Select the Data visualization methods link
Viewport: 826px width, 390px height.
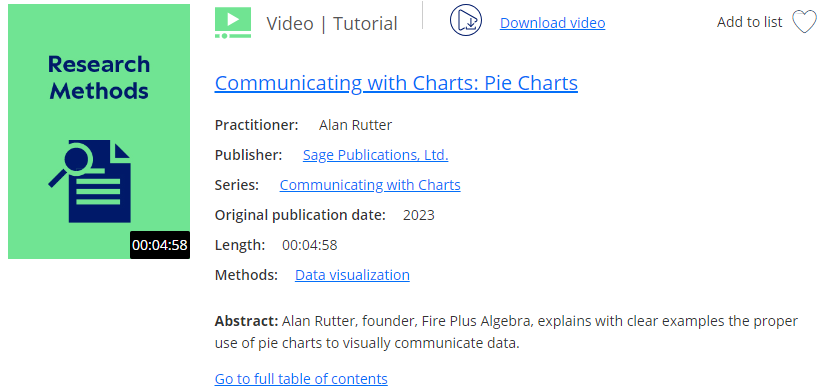352,275
